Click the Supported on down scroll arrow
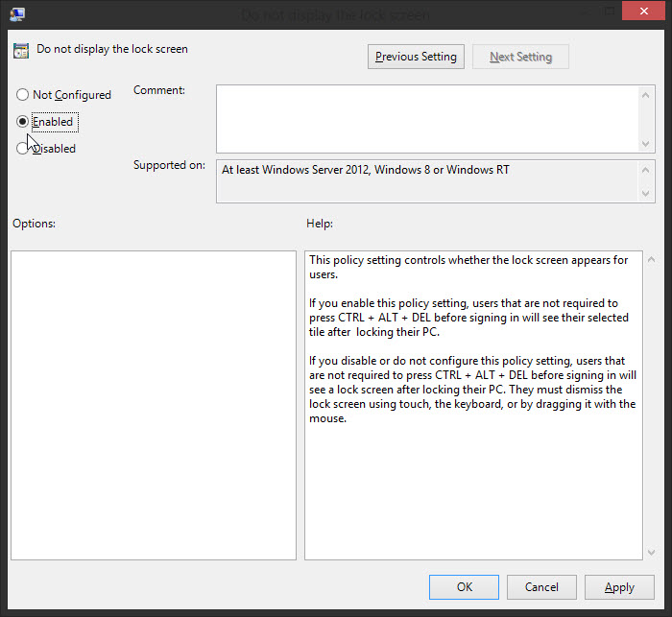Image resolution: width=672 pixels, height=617 pixels. point(646,193)
